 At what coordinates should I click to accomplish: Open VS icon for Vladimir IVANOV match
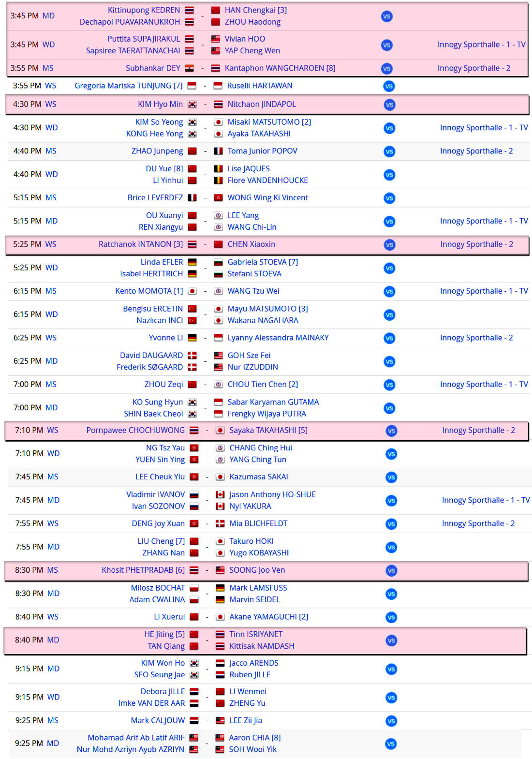(x=391, y=501)
